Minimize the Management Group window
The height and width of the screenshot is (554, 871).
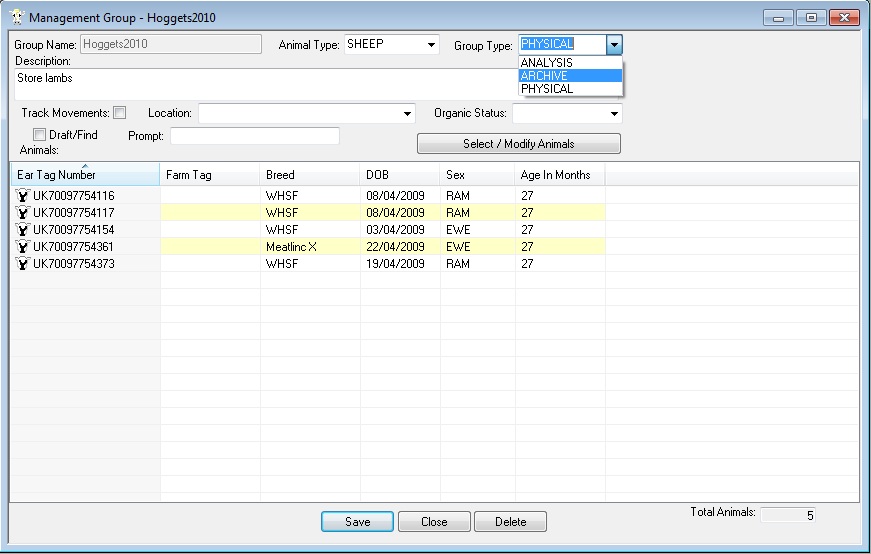pos(778,18)
